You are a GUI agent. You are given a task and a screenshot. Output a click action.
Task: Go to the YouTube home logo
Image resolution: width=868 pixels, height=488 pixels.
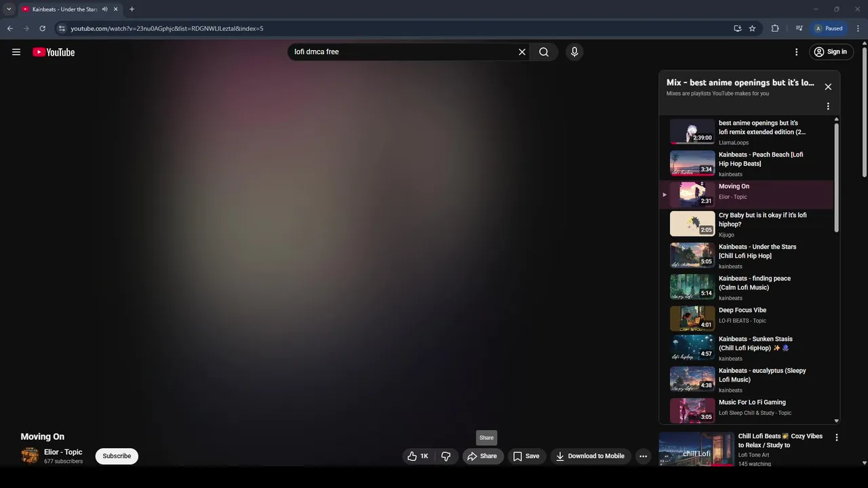[x=54, y=52]
